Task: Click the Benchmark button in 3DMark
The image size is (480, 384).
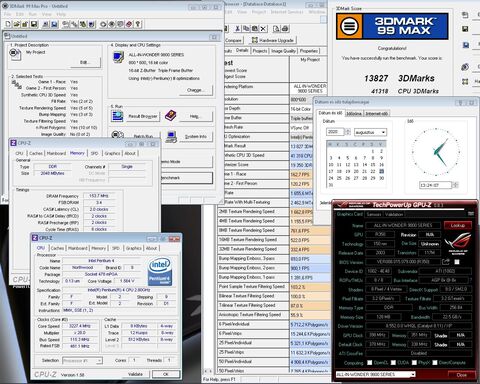Action: 186,178
